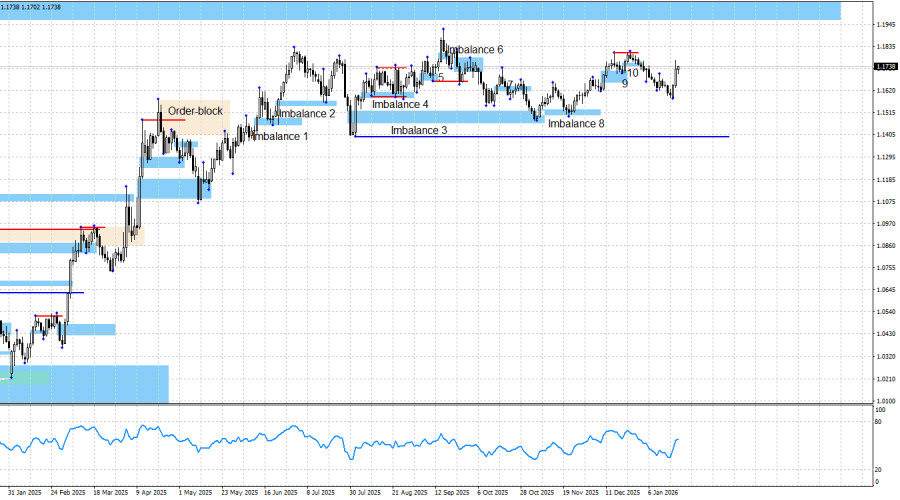Click the Imbalance 6 label
Image resolution: width=900 pixels, height=500 pixels.
tap(475, 50)
